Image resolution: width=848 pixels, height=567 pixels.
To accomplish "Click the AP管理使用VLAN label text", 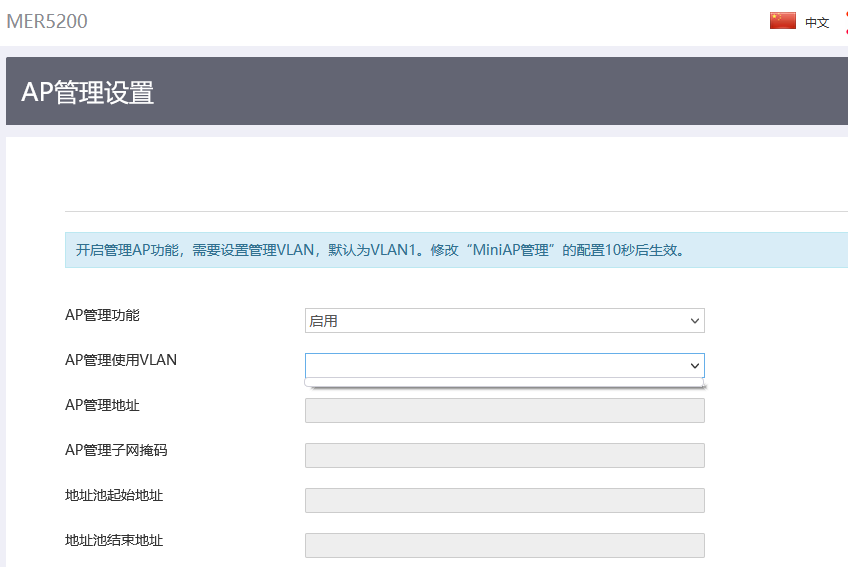I will (121, 360).
